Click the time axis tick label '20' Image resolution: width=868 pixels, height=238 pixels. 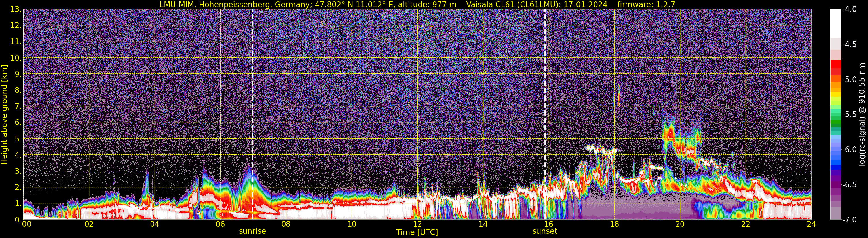[x=680, y=224]
